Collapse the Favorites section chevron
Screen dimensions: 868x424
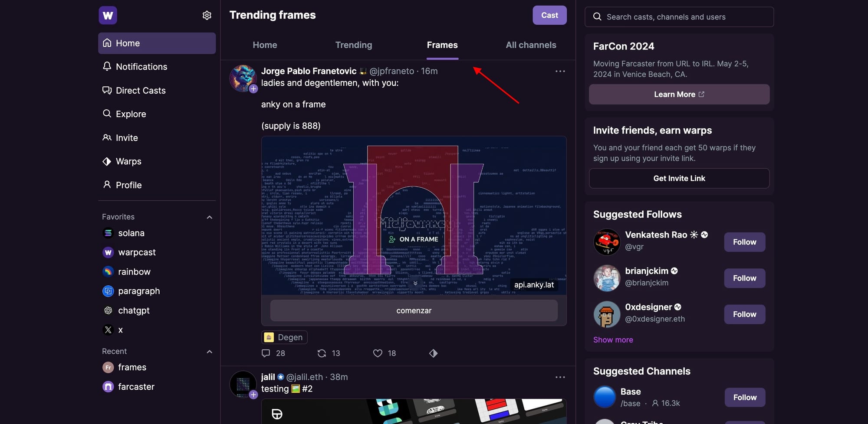pyautogui.click(x=210, y=217)
